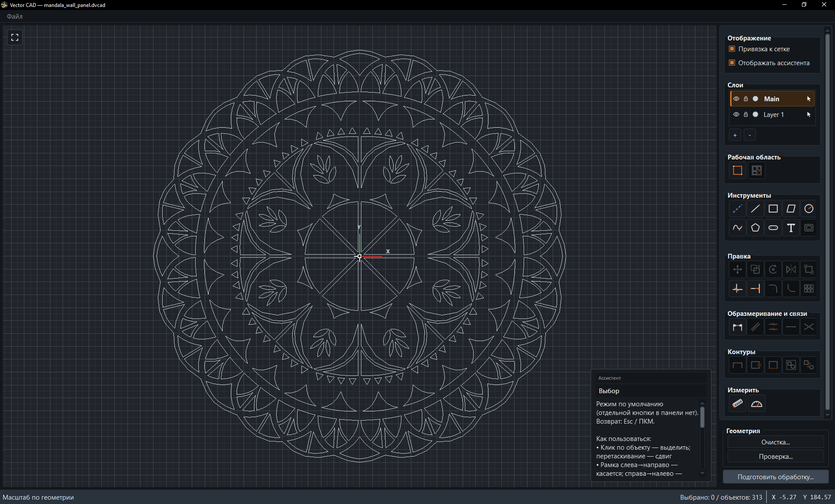Open Main layer color swatch
The image size is (835, 504).
click(x=755, y=99)
